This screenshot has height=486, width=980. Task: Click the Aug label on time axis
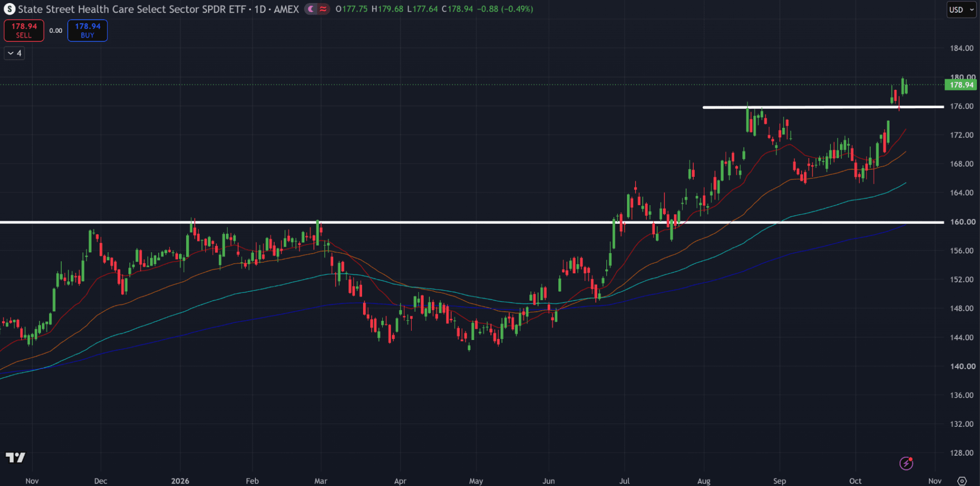click(704, 481)
